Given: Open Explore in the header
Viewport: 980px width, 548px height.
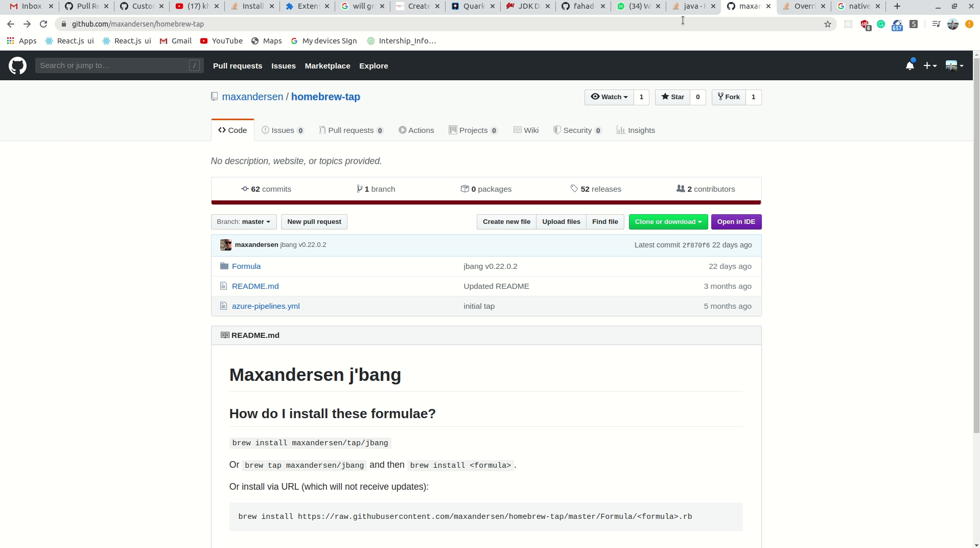Looking at the screenshot, I should (374, 66).
